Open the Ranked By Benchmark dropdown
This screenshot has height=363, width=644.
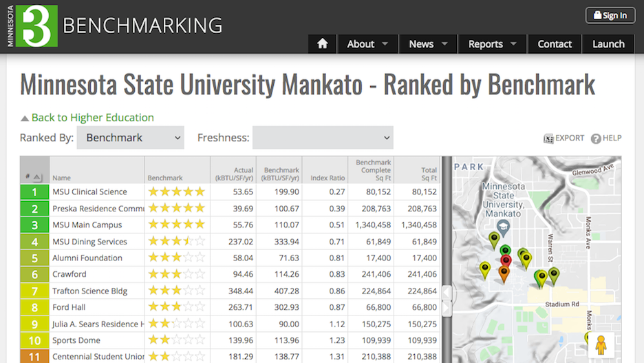(130, 138)
